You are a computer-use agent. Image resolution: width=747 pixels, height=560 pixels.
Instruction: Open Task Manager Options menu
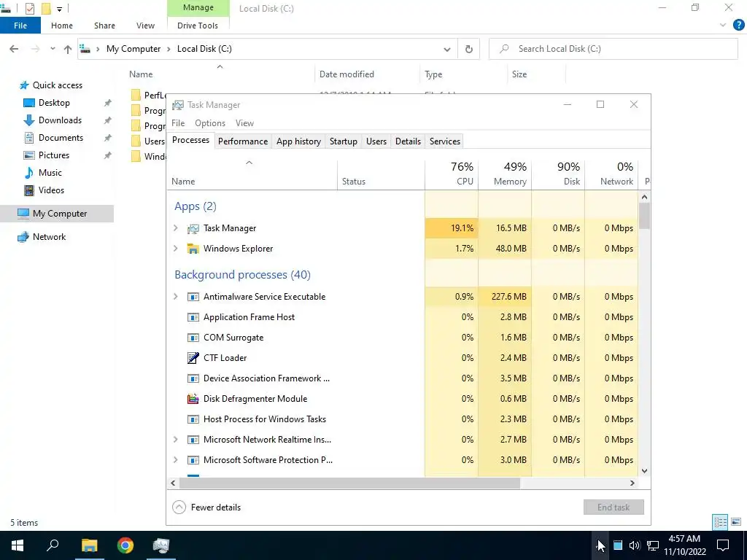[210, 123]
